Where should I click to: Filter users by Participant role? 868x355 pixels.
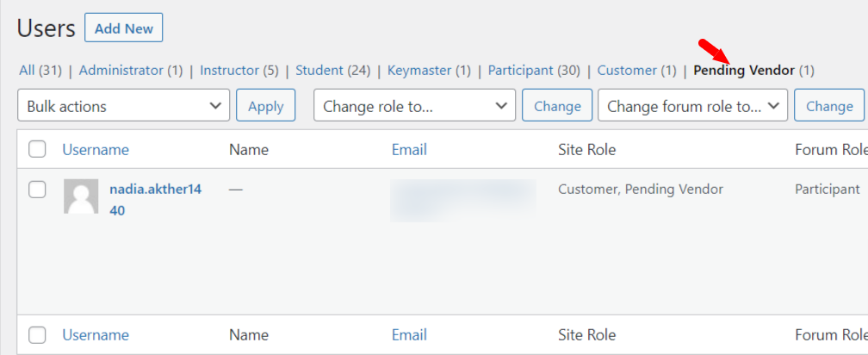click(x=520, y=71)
